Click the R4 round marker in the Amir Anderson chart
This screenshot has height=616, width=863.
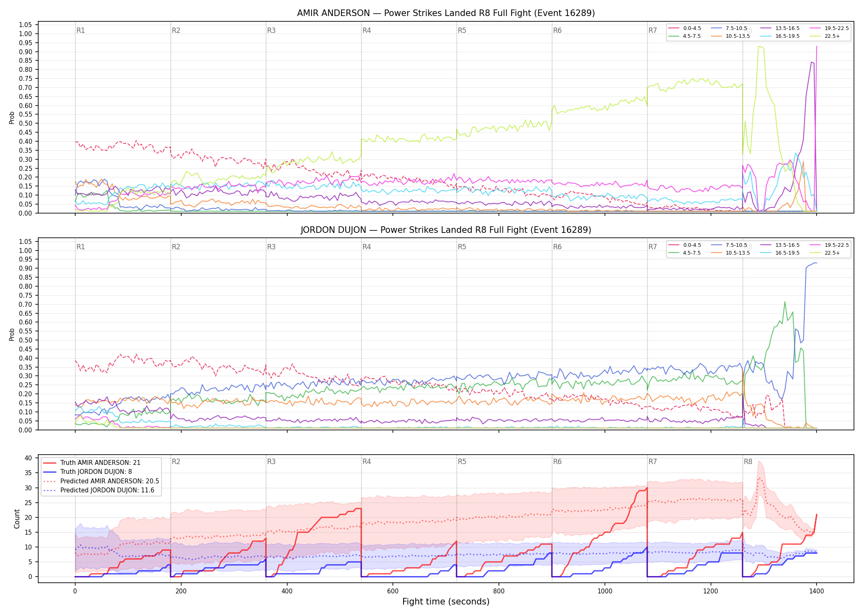point(367,30)
